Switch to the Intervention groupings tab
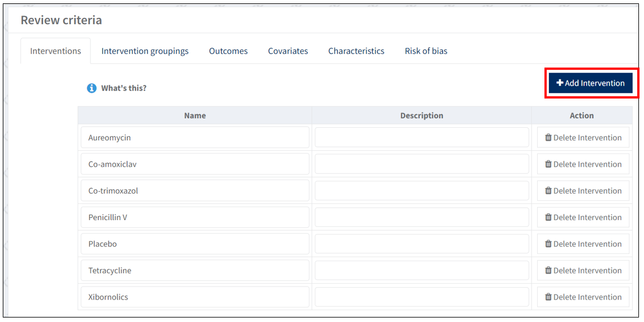Viewport: 644px width, 322px height. (x=145, y=51)
